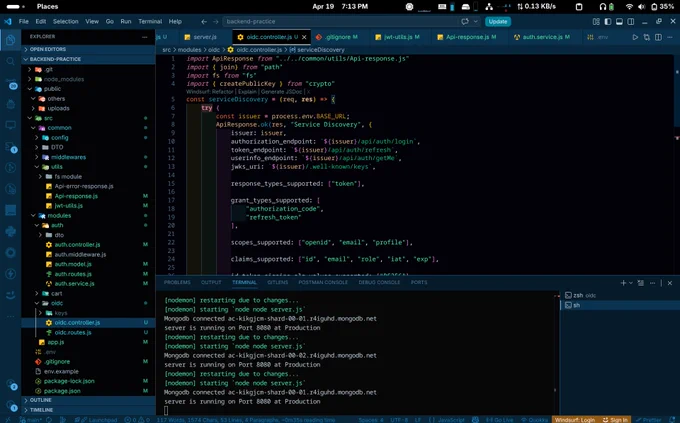The width and height of the screenshot is (680, 423).
Task: Open terminal panel ellipsis more actions
Action: pos(652,283)
